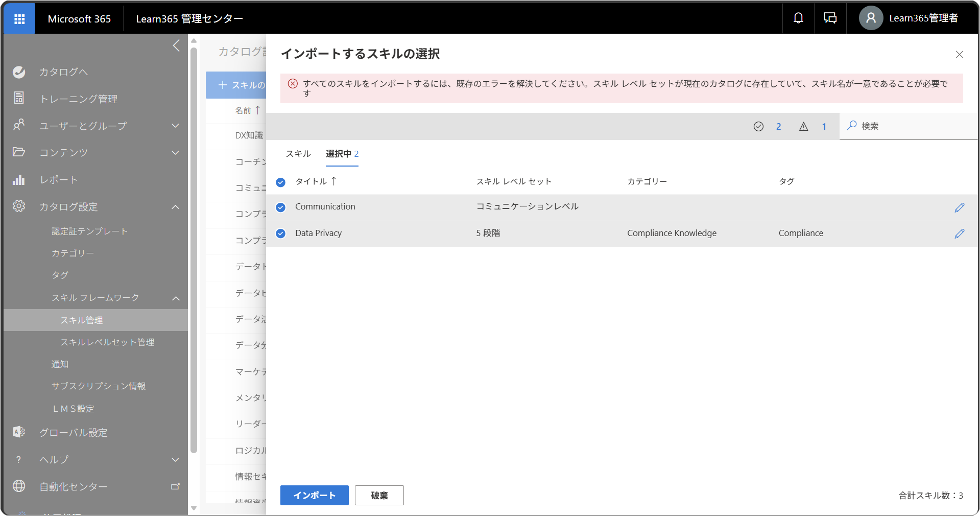Dismiss the error icon in banner
The width and height of the screenshot is (980, 516).
point(293,84)
